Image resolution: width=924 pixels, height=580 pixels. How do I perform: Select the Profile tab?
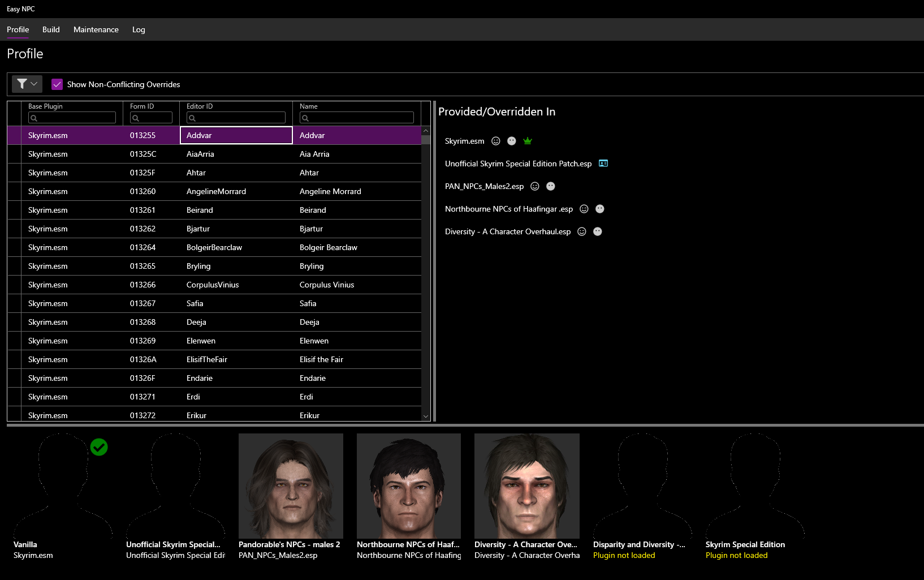[18, 29]
